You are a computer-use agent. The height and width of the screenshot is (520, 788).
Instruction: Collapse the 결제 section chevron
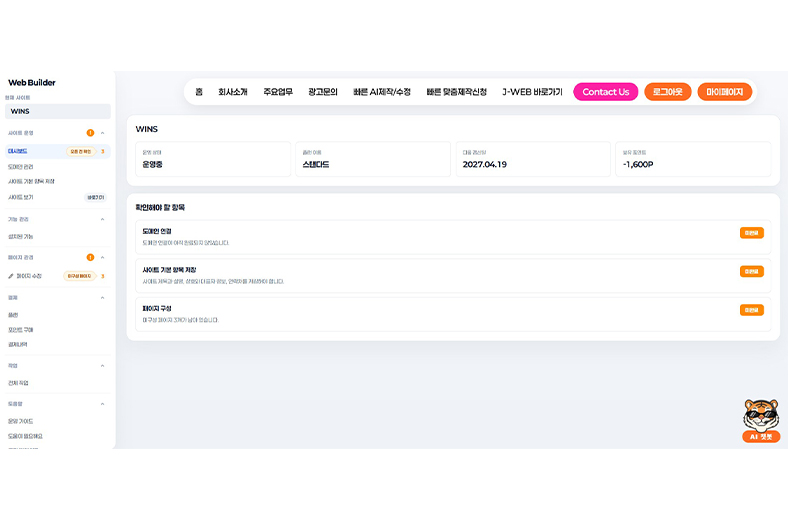tap(102, 297)
